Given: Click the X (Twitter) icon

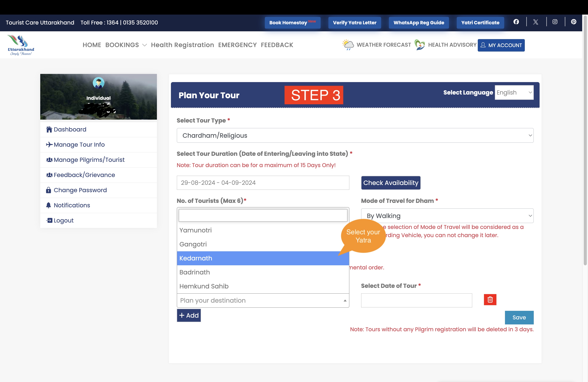Looking at the screenshot, I should click(x=536, y=22).
